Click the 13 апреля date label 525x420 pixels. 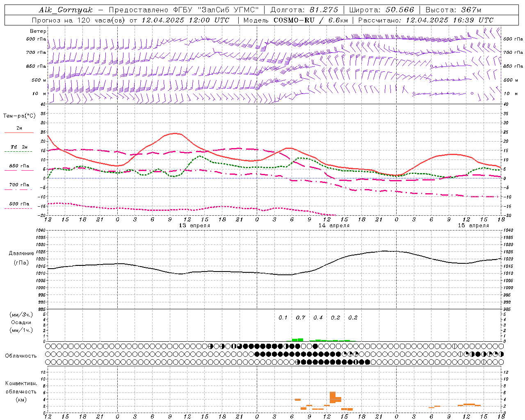pos(194,226)
